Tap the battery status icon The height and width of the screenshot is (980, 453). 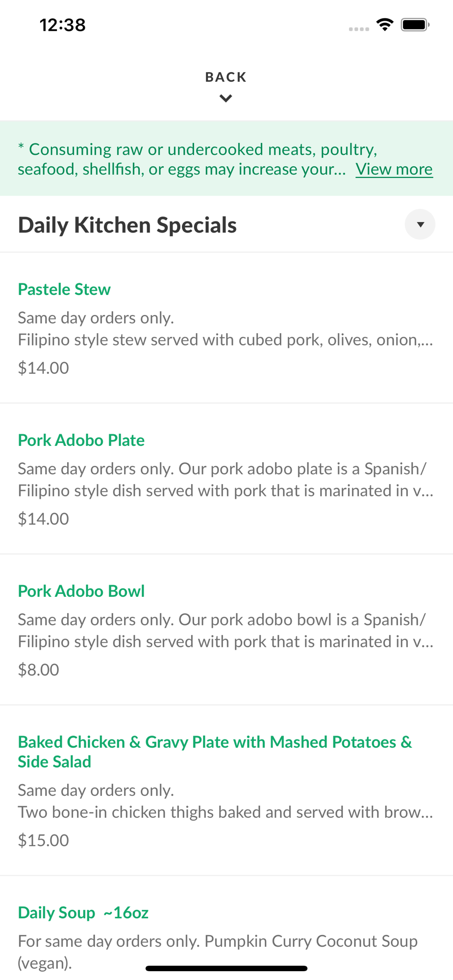(415, 24)
